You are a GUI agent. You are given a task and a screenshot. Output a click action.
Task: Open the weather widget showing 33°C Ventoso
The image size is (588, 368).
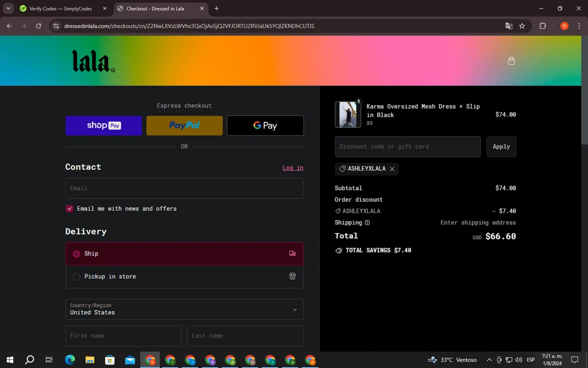(452, 360)
